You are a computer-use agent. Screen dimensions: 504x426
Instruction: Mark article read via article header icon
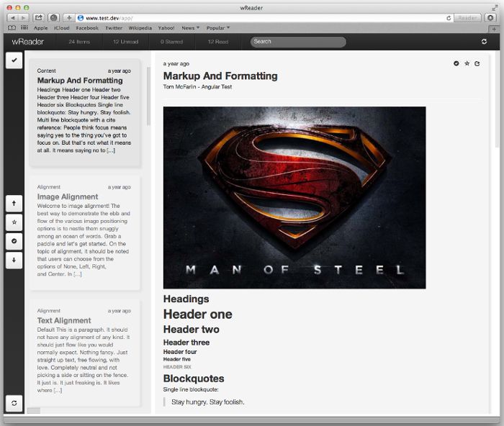click(456, 63)
